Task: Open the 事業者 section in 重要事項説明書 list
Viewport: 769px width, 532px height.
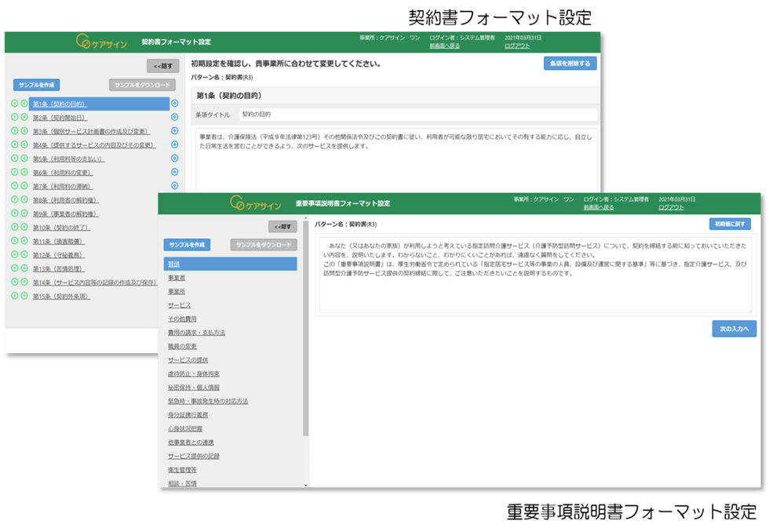Action: [x=177, y=278]
